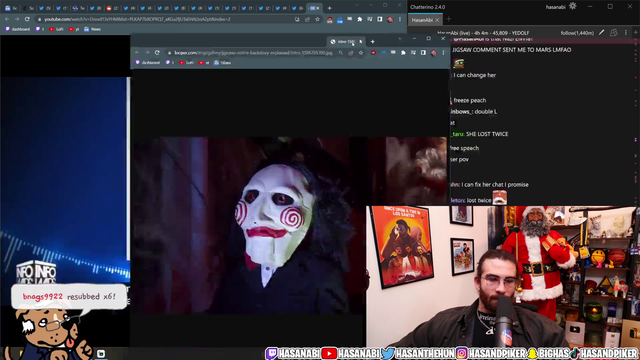Open News bookmark in looper.com window
This screenshot has height=360, width=640.
pyautogui.click(x=222, y=63)
